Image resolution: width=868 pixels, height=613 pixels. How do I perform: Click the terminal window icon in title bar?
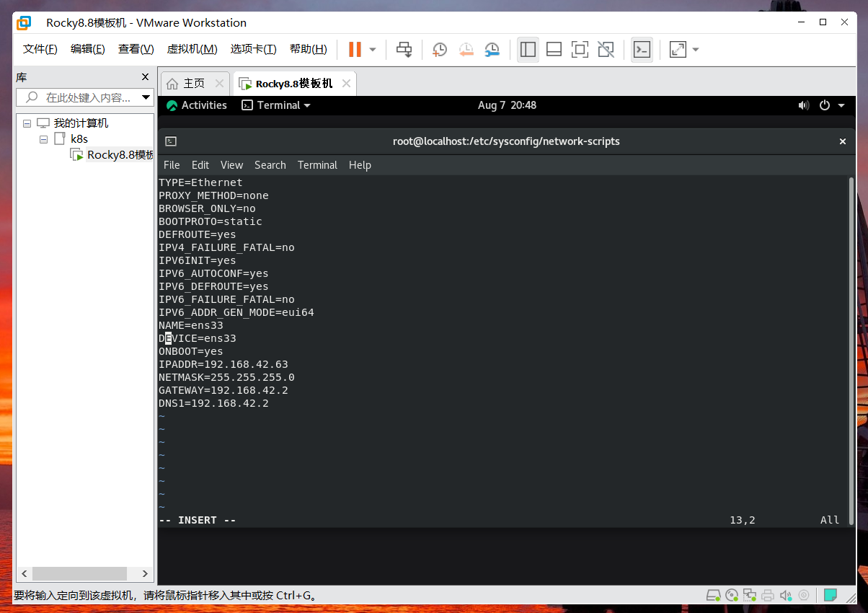[x=171, y=141]
